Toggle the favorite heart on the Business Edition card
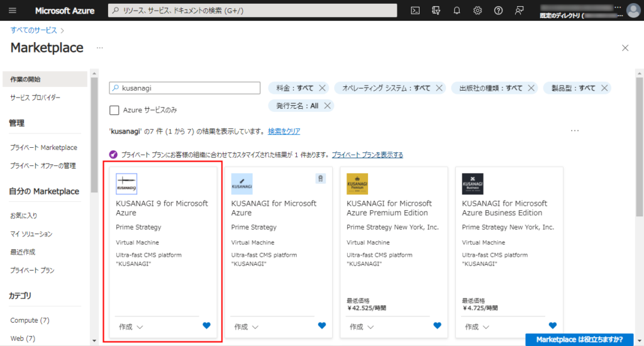This screenshot has width=644, height=346. click(x=553, y=326)
